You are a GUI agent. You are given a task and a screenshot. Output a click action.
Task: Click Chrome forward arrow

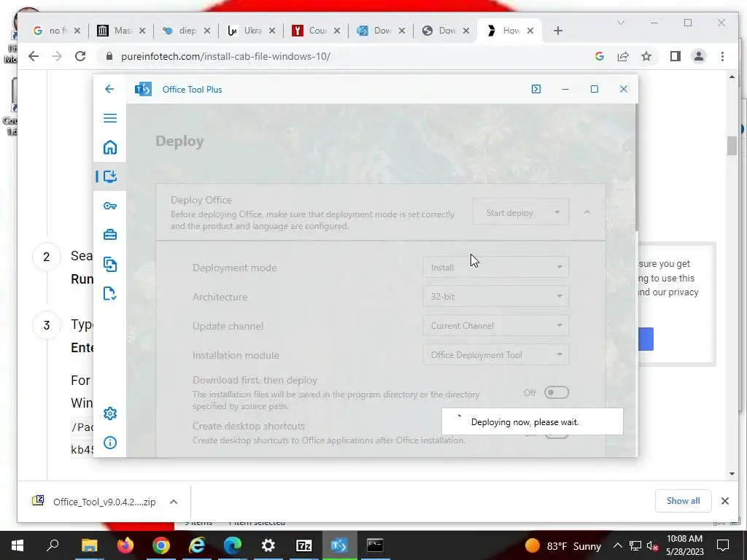57,56
